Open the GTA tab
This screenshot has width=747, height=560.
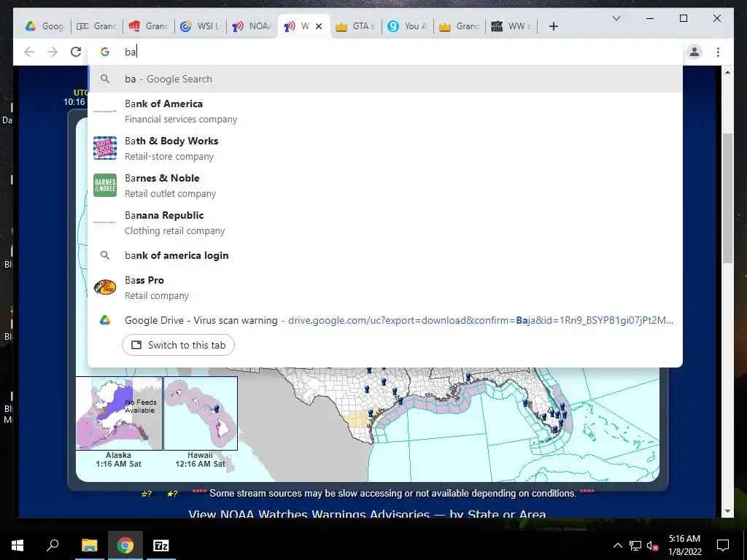356,26
